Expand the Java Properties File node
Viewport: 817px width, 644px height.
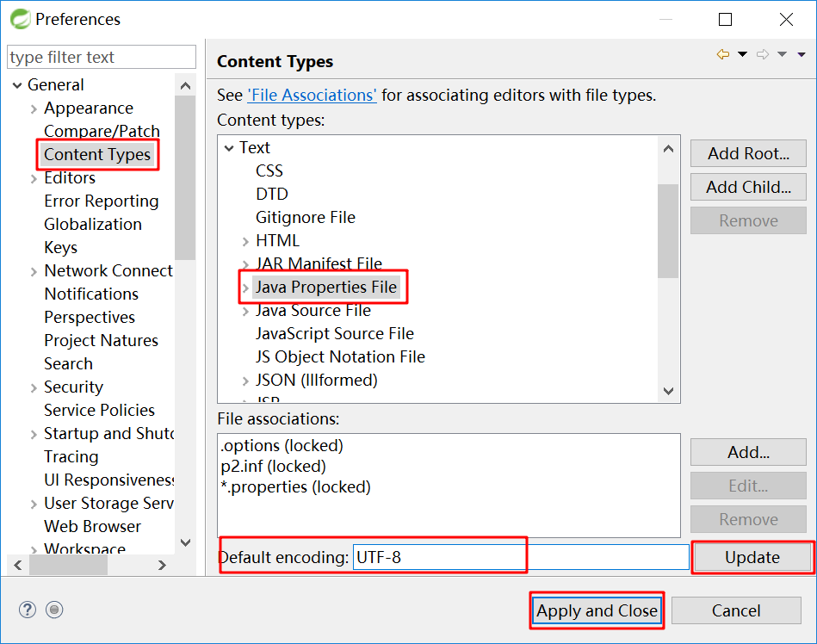[x=245, y=288]
